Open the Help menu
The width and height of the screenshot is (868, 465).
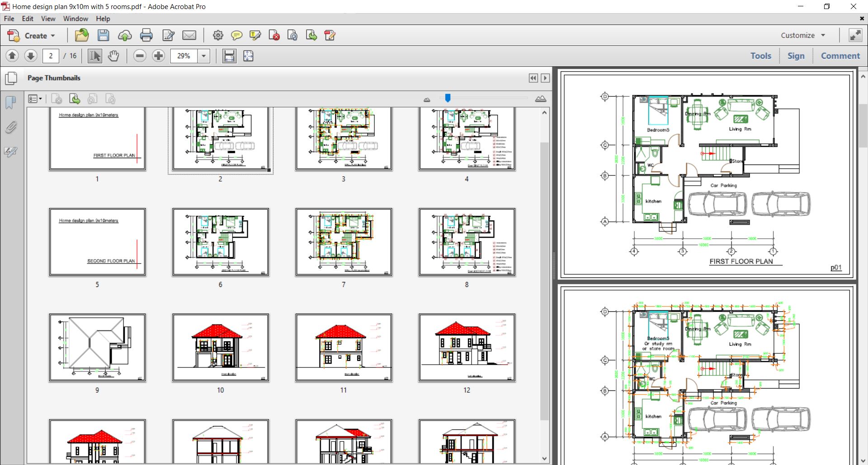pos(103,19)
